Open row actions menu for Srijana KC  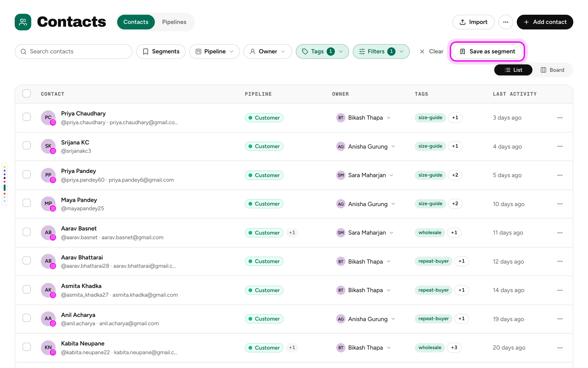coord(560,146)
